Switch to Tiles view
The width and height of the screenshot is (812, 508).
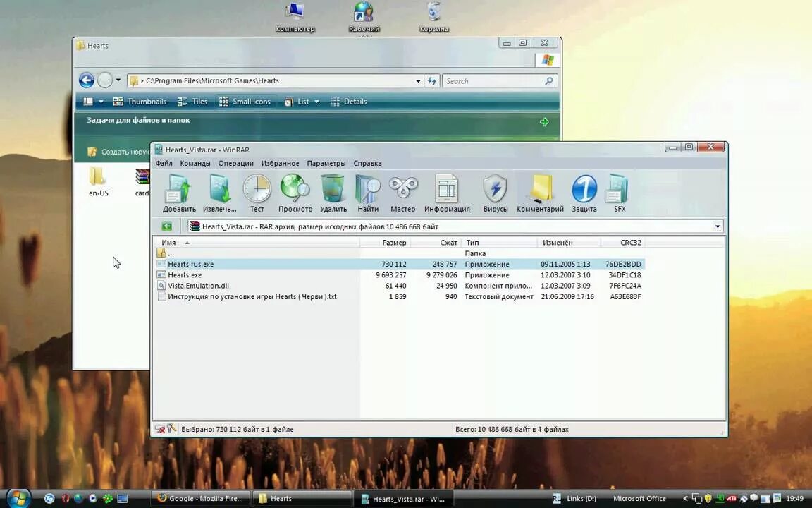(192, 102)
